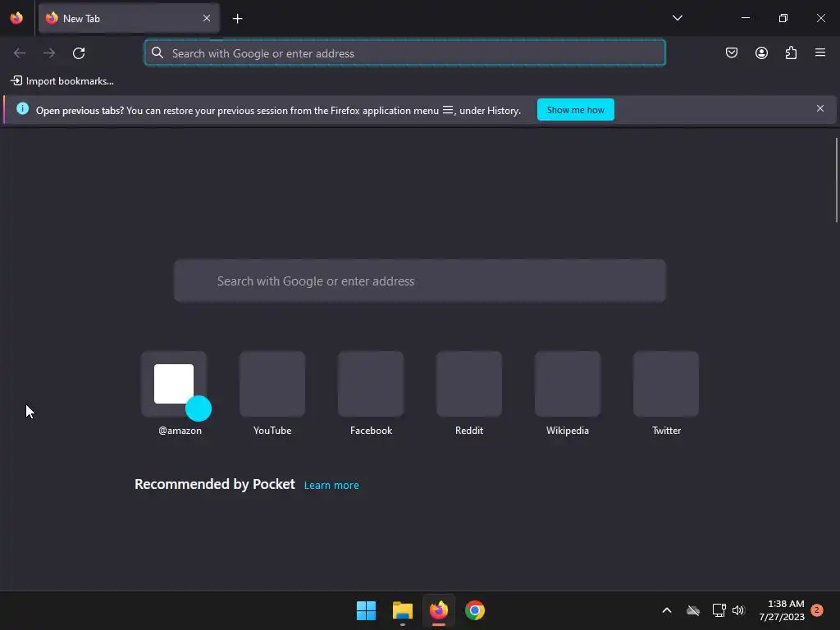Open the Firefox application menu
This screenshot has width=840, height=630.
(x=820, y=52)
